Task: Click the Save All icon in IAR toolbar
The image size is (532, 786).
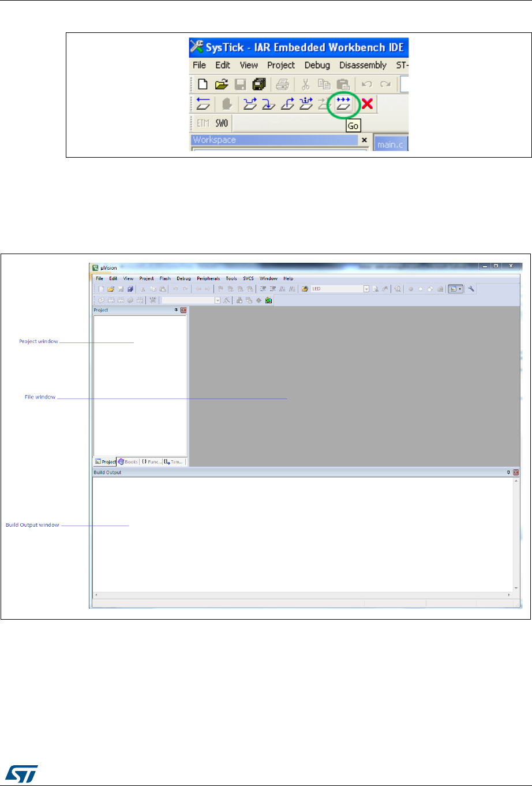Action: (x=260, y=84)
